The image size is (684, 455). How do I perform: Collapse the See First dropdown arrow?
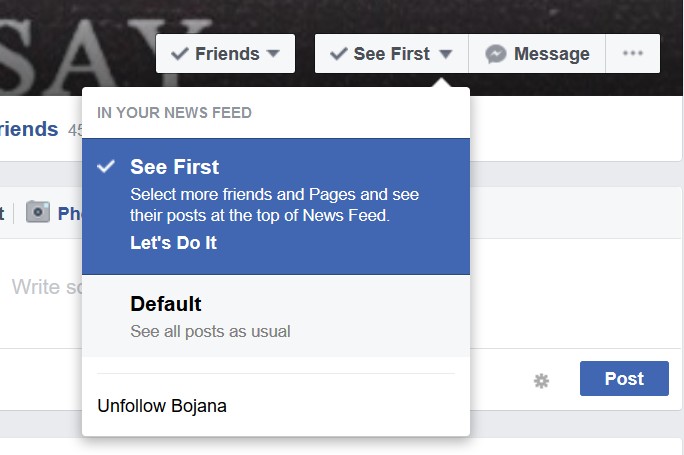coord(446,54)
